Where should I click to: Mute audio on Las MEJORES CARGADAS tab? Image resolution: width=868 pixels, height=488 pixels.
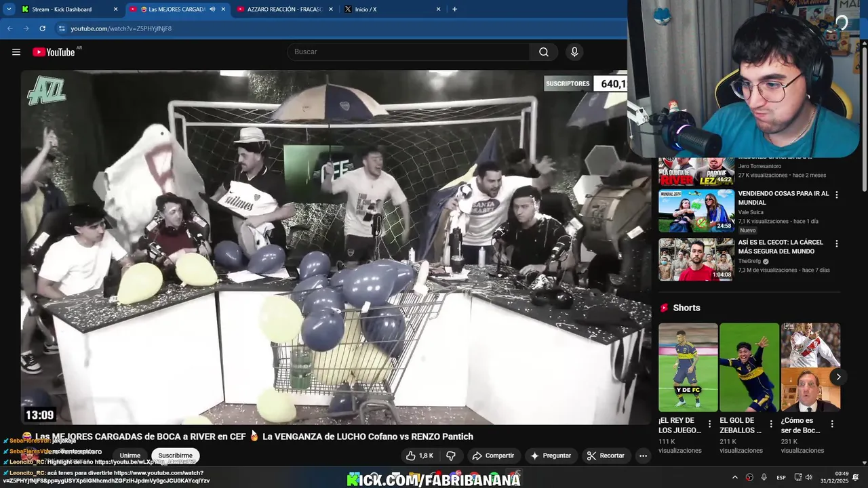(x=212, y=9)
